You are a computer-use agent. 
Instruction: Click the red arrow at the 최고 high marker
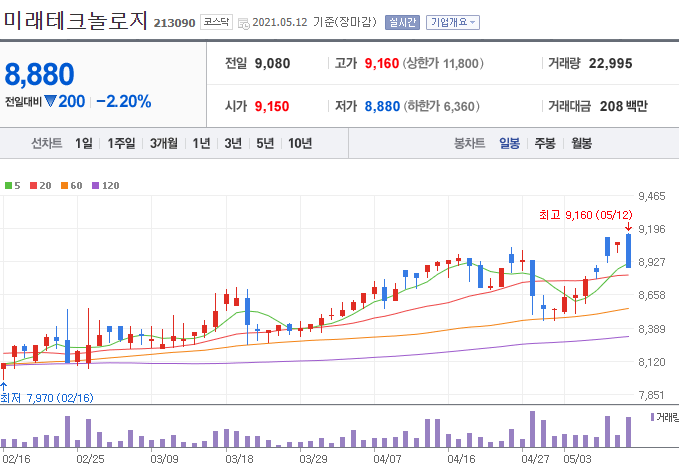pyautogui.click(x=628, y=227)
